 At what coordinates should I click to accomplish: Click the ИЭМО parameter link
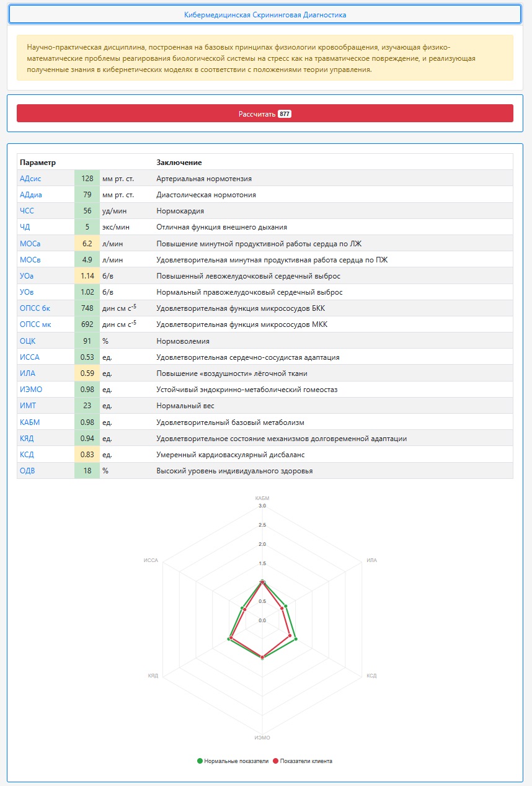pyautogui.click(x=31, y=390)
